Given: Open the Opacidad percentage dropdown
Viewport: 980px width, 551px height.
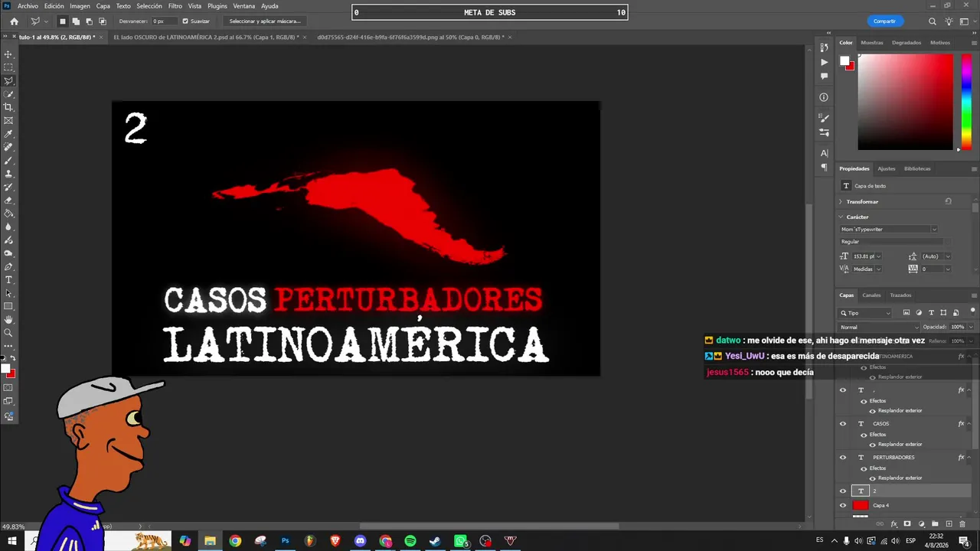Looking at the screenshot, I should (971, 328).
